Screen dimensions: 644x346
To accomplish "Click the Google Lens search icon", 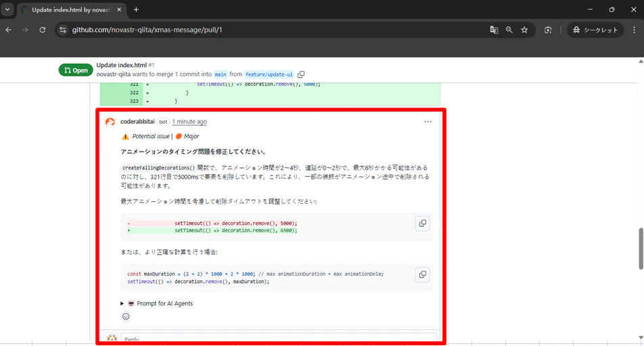I will tap(548, 30).
